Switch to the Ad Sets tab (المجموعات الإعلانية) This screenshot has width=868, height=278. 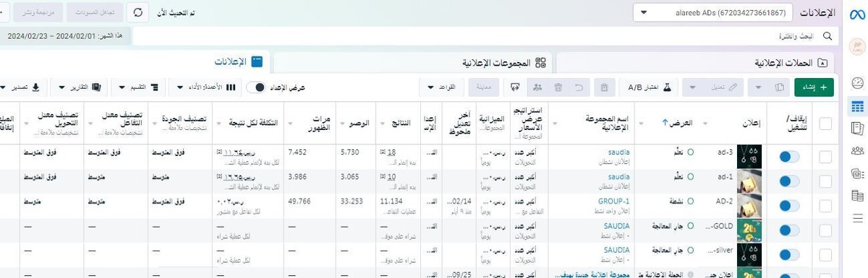[412, 64]
